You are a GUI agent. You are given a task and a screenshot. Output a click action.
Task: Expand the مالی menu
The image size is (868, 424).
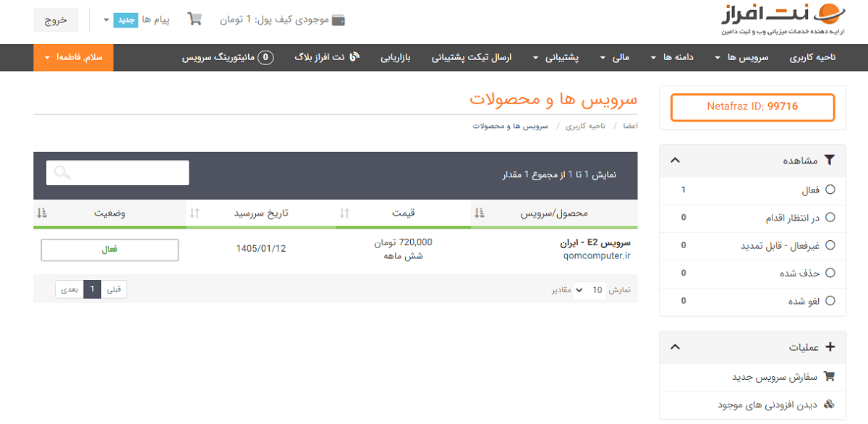tap(616, 57)
